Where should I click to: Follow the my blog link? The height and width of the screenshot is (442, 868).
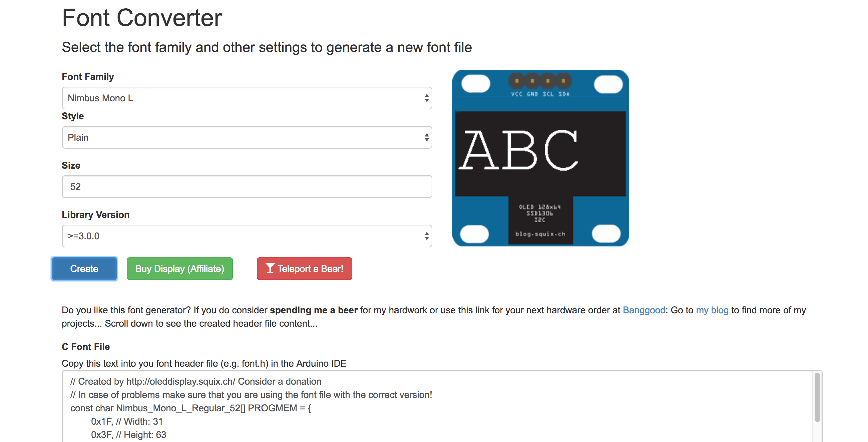[x=712, y=310]
